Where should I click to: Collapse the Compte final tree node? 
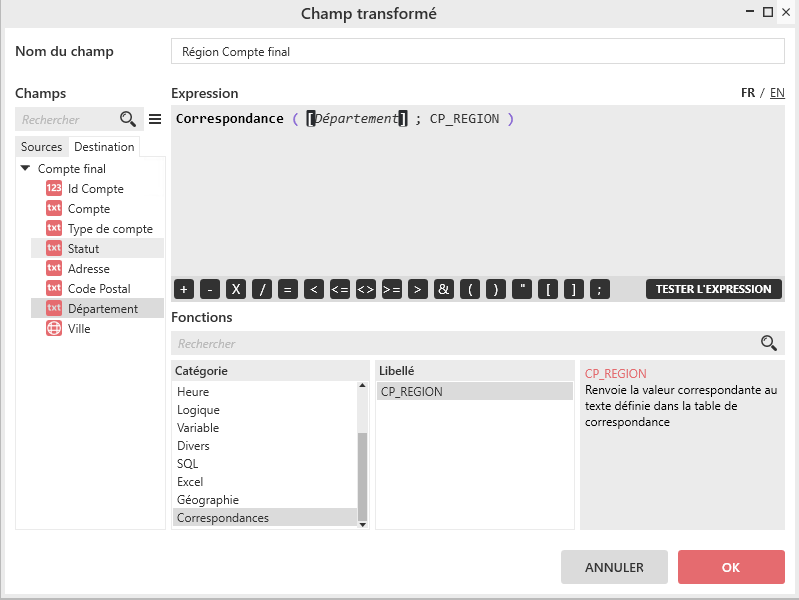coord(26,169)
